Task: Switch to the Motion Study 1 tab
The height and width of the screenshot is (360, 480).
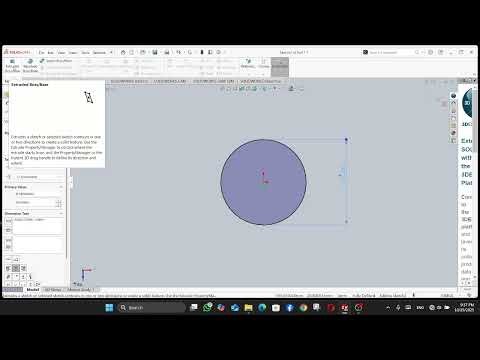Action: click(x=81, y=290)
